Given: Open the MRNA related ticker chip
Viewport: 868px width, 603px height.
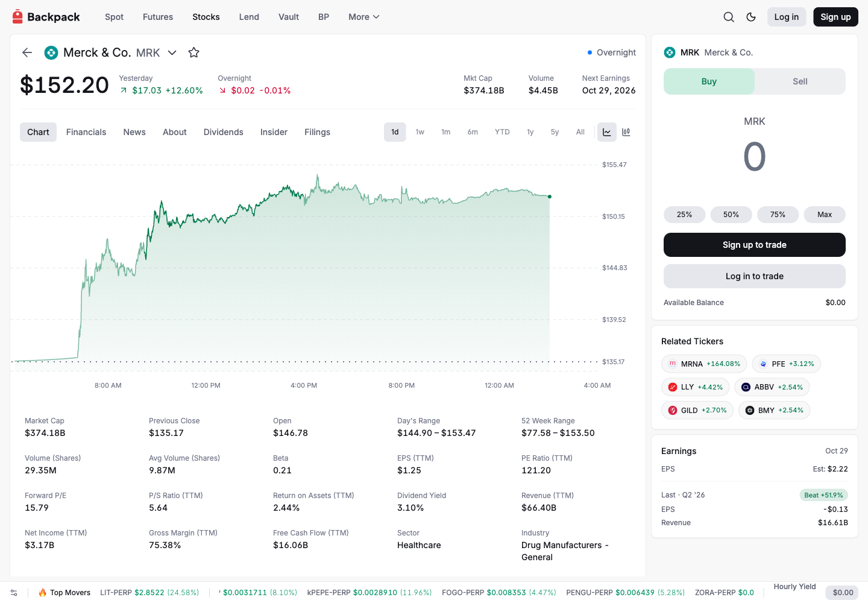Looking at the screenshot, I should tap(704, 364).
